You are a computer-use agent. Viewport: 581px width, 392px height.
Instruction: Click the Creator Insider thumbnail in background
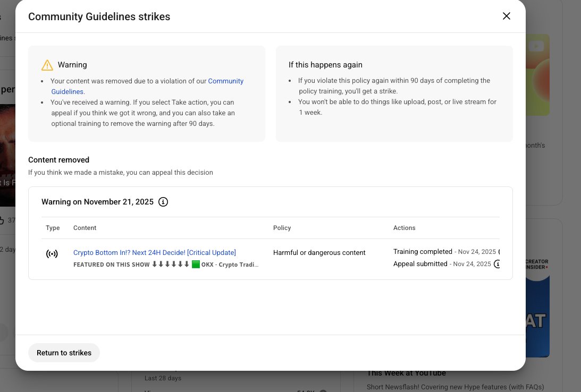[x=537, y=307]
